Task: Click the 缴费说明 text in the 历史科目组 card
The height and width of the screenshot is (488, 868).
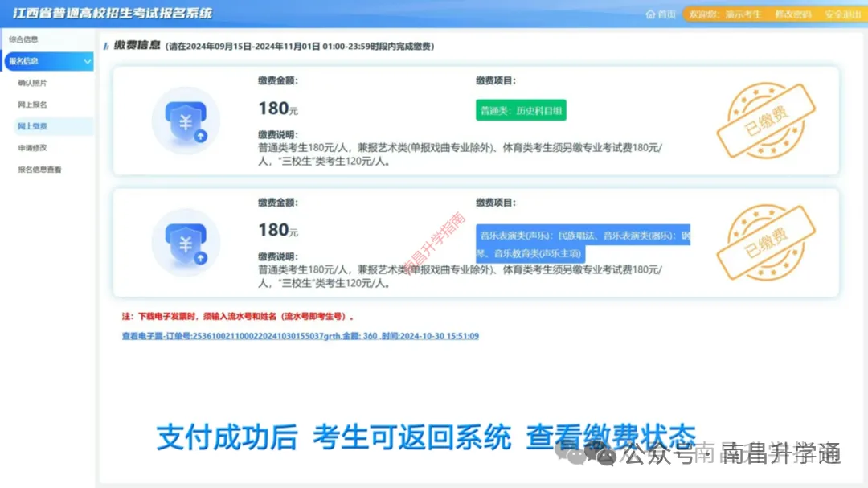Action: 460,154
